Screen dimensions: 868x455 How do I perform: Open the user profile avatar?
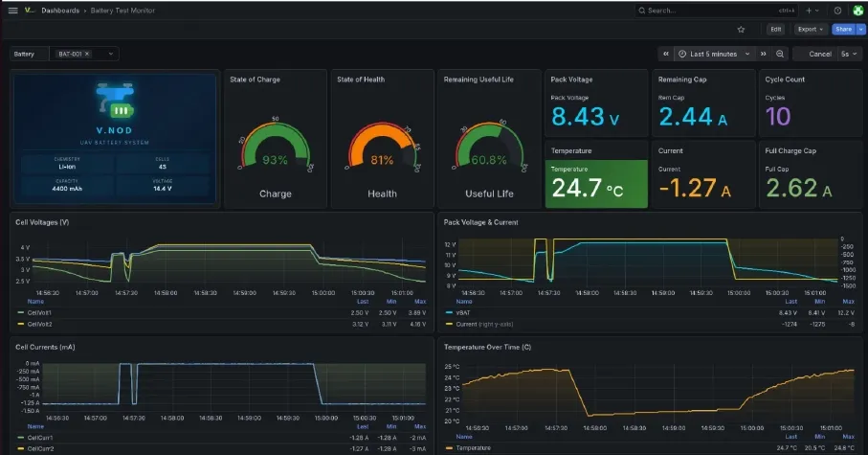coord(858,11)
